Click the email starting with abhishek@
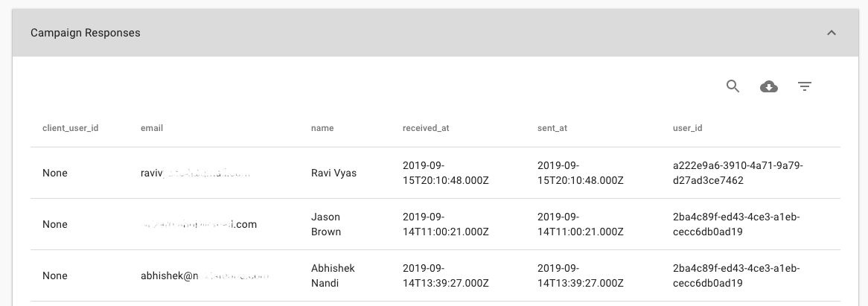Viewport: 868px width, 306px height. [x=205, y=275]
